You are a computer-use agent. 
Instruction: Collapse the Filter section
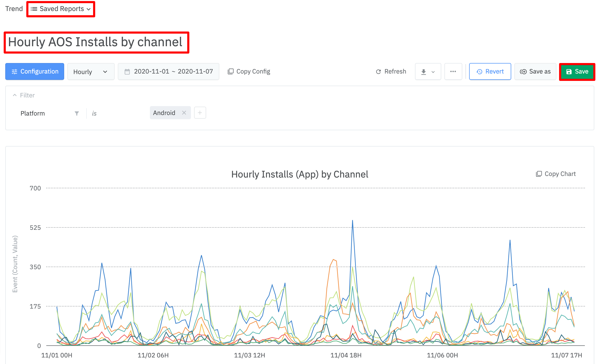(x=15, y=95)
